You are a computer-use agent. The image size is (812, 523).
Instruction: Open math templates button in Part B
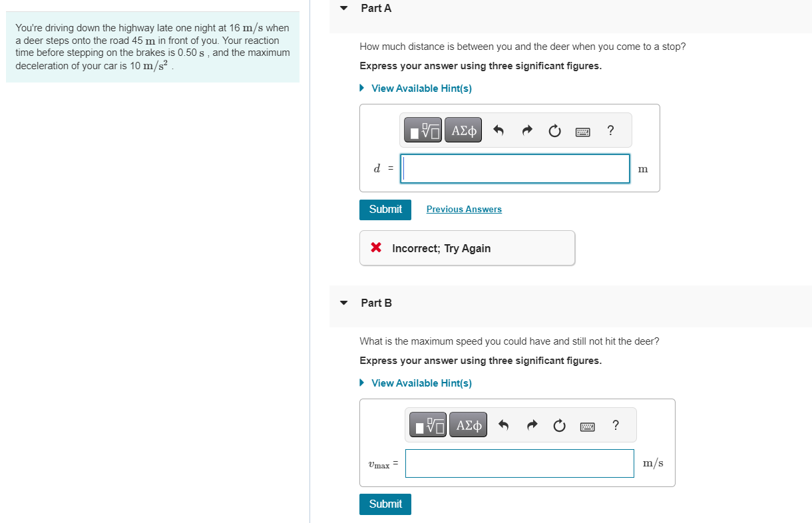click(x=429, y=425)
